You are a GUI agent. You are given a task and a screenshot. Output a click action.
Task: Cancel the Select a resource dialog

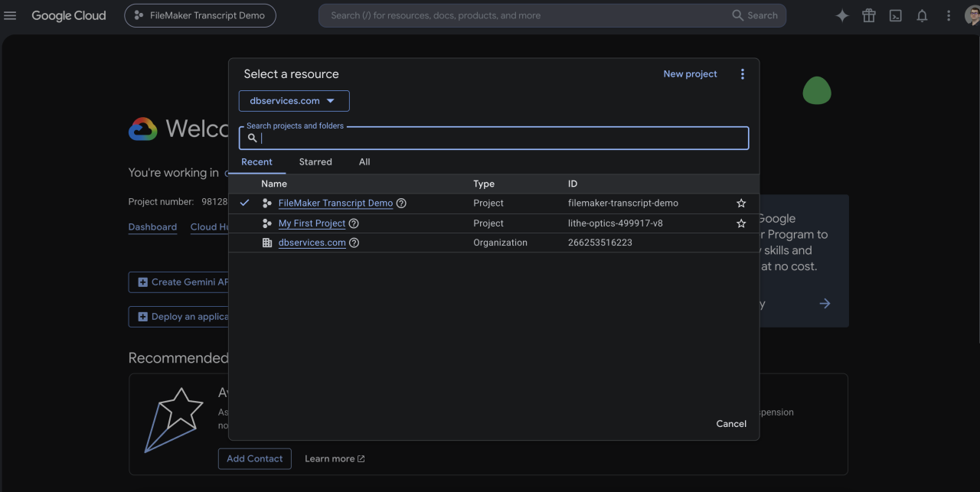point(731,424)
